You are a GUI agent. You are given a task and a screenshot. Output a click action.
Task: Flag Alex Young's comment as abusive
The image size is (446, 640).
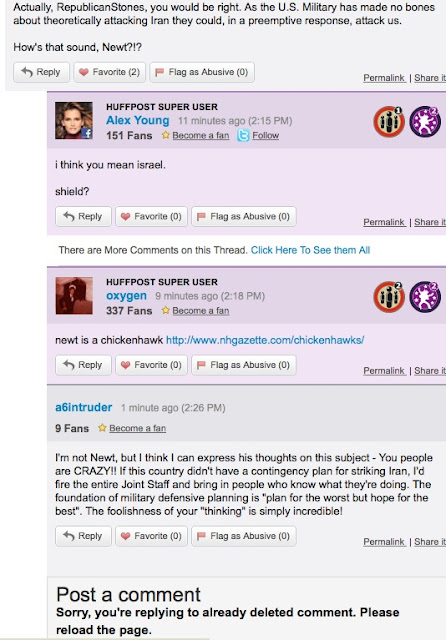tap(244, 216)
